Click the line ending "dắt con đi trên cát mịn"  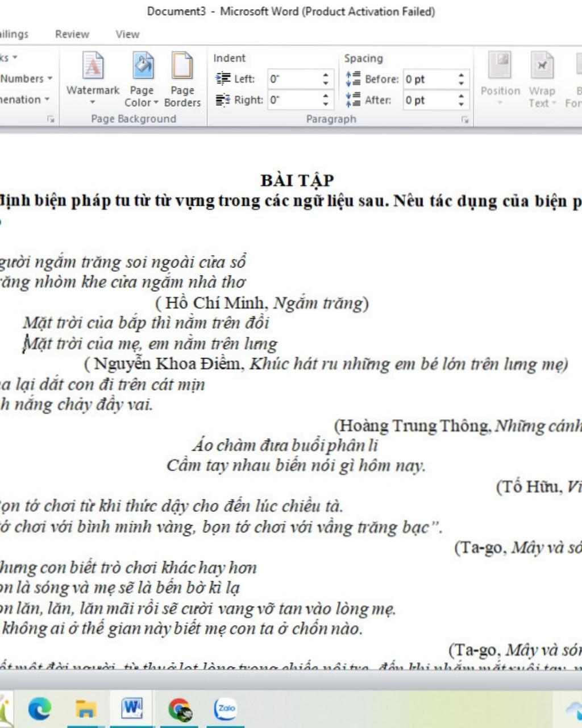tap(102, 384)
